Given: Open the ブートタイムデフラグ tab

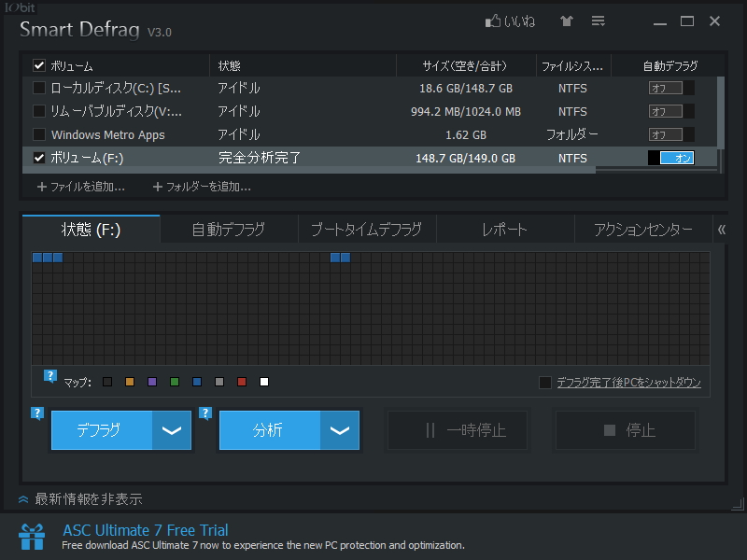Looking at the screenshot, I should click(x=367, y=230).
